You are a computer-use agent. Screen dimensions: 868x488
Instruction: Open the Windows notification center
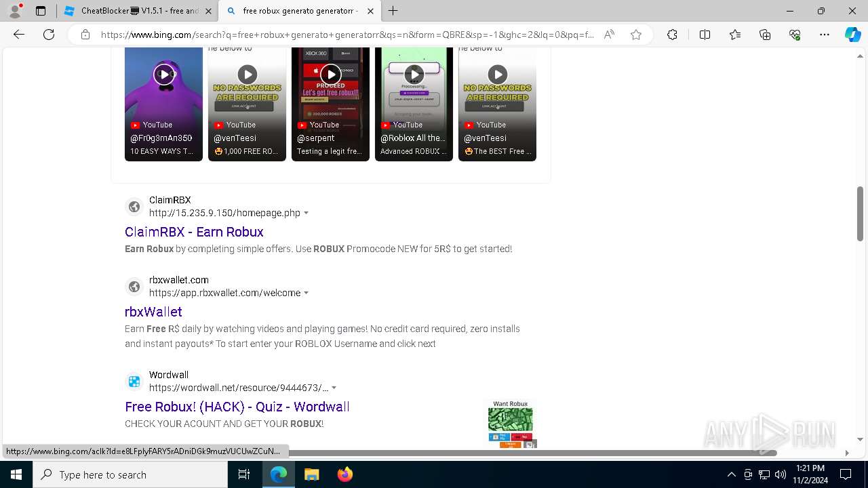click(x=846, y=474)
